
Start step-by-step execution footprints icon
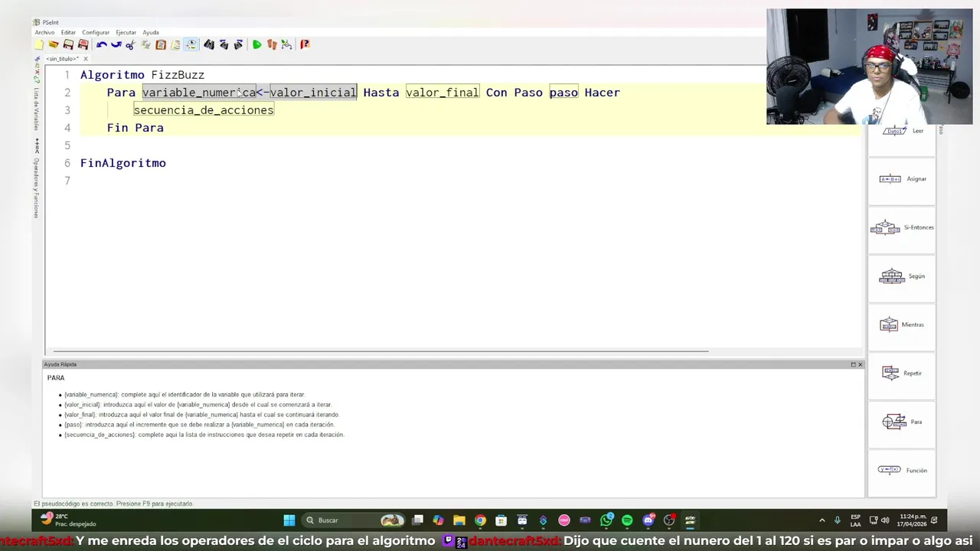click(x=271, y=44)
